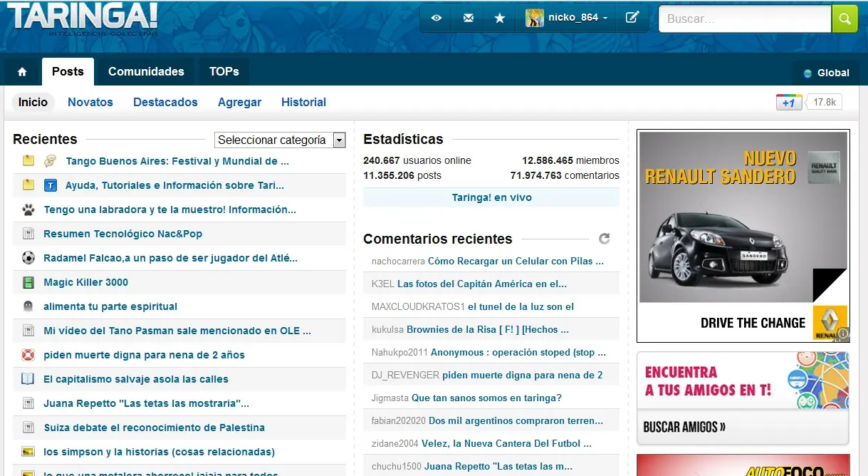The height and width of the screenshot is (476, 868).
Task: Open comment el tunel de la luz son el
Action: tap(521, 306)
